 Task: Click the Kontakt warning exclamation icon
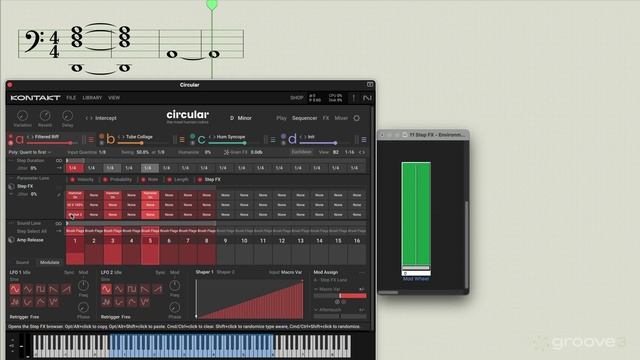(353, 98)
